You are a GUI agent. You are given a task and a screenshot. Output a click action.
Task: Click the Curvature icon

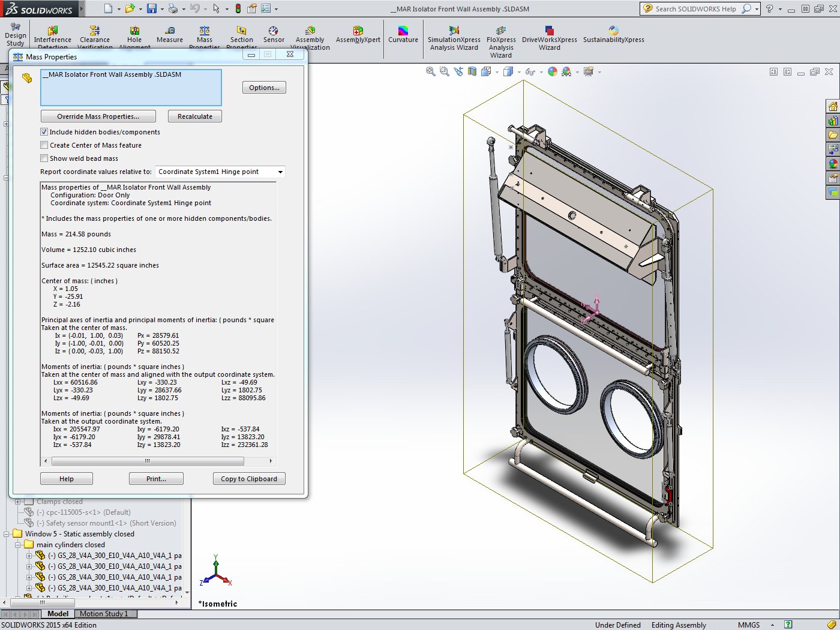click(403, 35)
